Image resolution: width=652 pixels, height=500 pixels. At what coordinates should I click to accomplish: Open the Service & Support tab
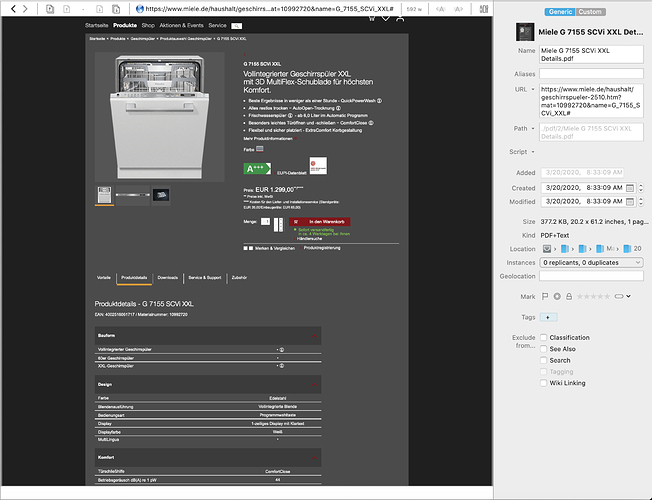click(205, 277)
